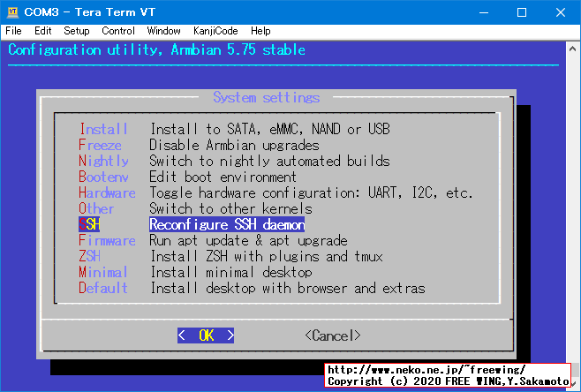This screenshot has height=392, width=581.
Task: Open the File menu
Action: coord(14,31)
